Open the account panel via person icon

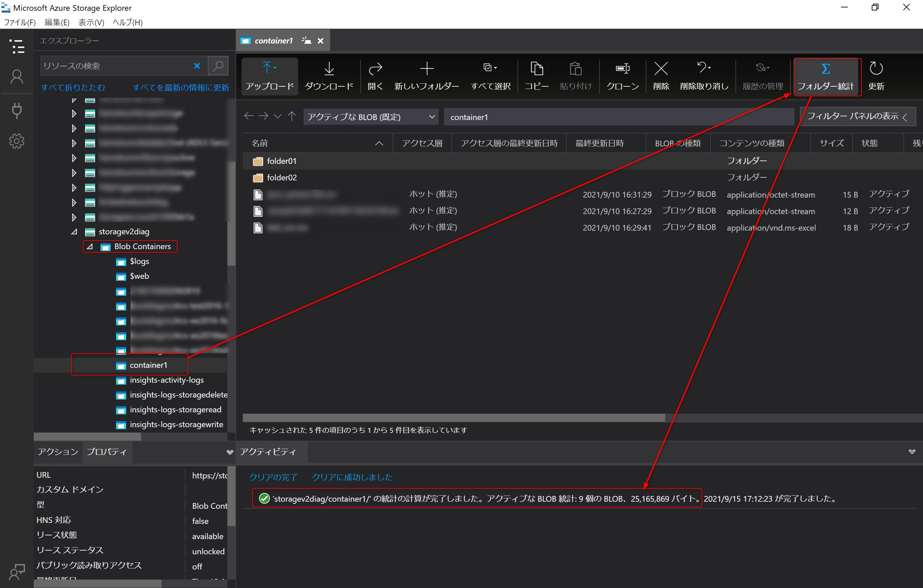click(x=17, y=76)
